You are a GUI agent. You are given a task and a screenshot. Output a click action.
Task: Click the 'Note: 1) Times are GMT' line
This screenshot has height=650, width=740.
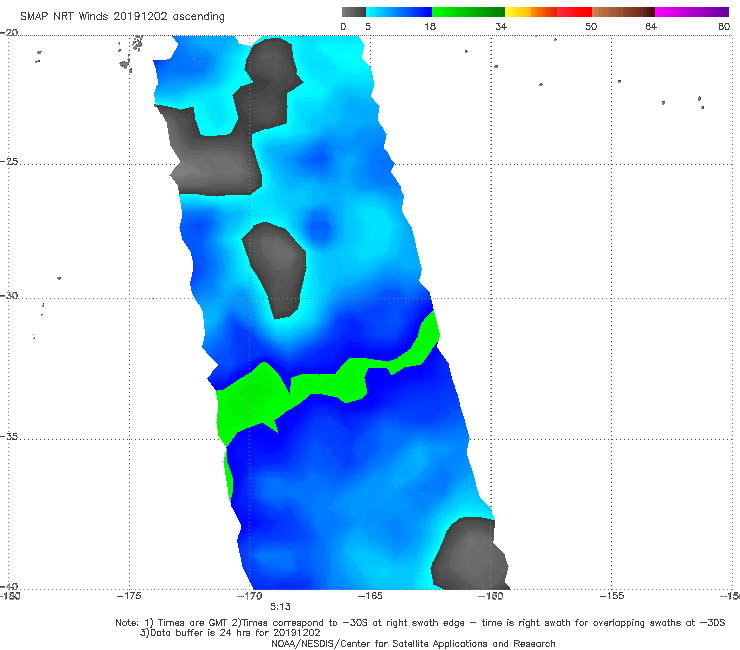(x=420, y=623)
